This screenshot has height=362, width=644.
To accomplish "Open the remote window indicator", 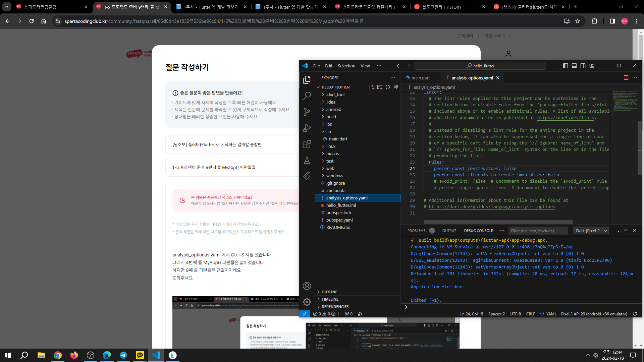I will pos(304,314).
